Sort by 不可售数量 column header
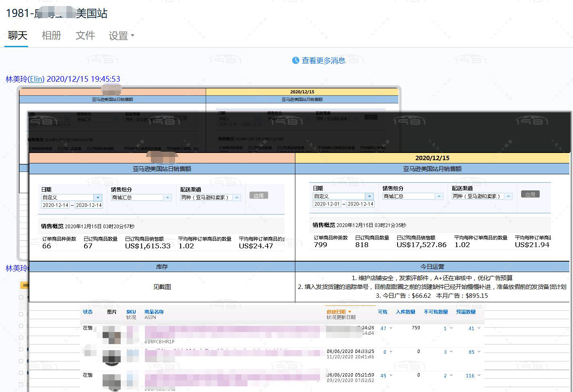573x392 pixels. tap(436, 312)
